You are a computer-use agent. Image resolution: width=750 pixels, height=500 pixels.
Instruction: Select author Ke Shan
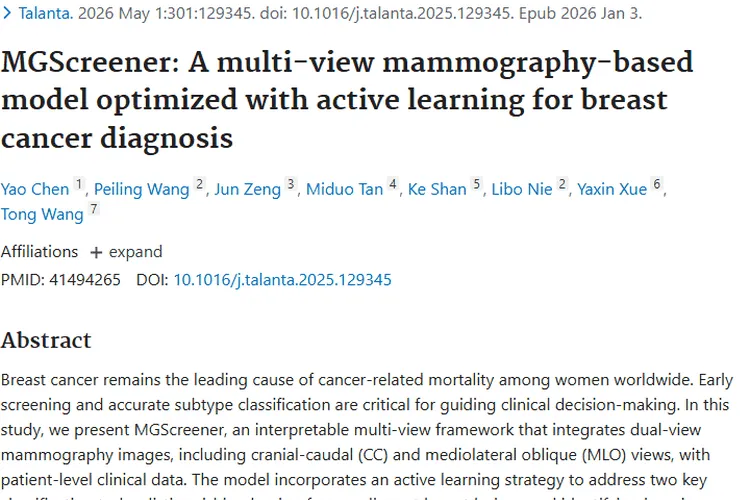pos(437,189)
